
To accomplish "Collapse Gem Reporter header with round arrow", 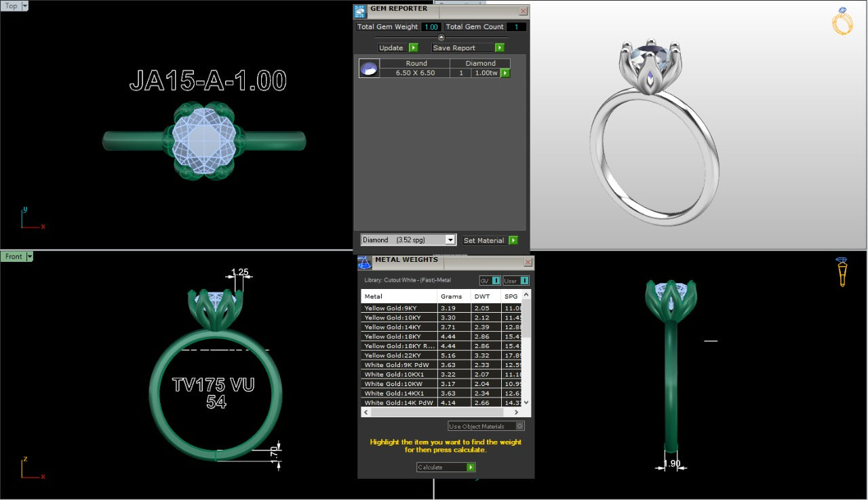I will (x=441, y=37).
